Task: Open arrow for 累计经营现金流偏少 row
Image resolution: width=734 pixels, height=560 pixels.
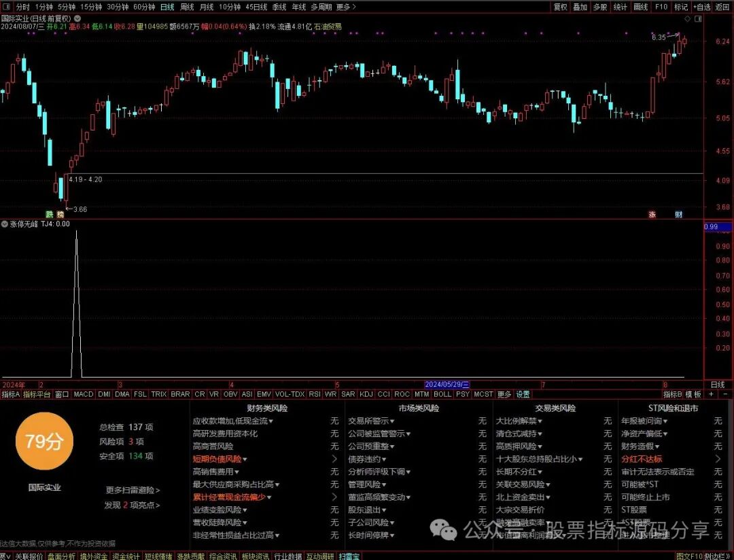Action: (334, 497)
